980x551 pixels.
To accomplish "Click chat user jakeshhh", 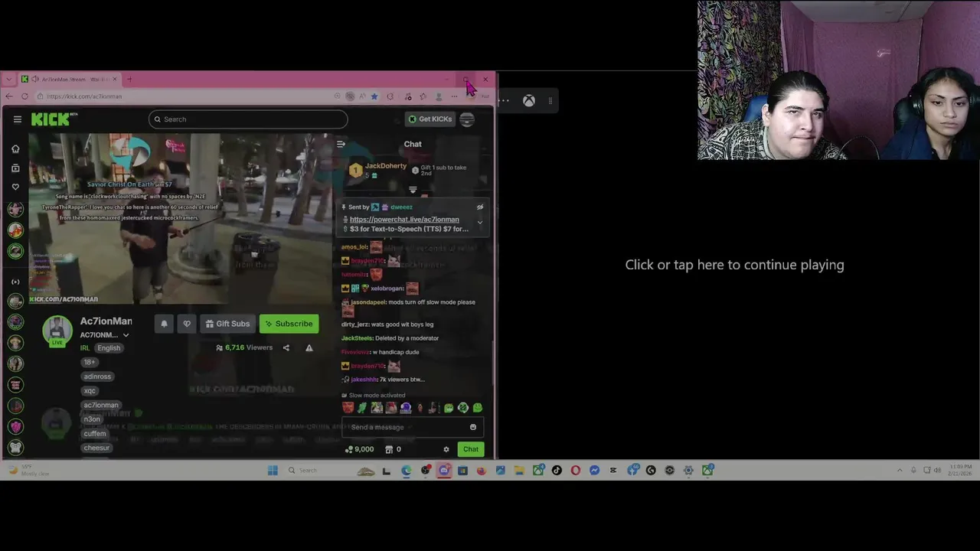I will coord(364,380).
